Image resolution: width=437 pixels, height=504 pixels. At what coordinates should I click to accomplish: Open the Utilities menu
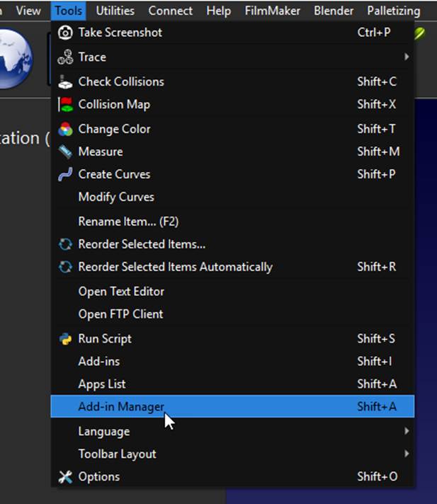tap(115, 11)
